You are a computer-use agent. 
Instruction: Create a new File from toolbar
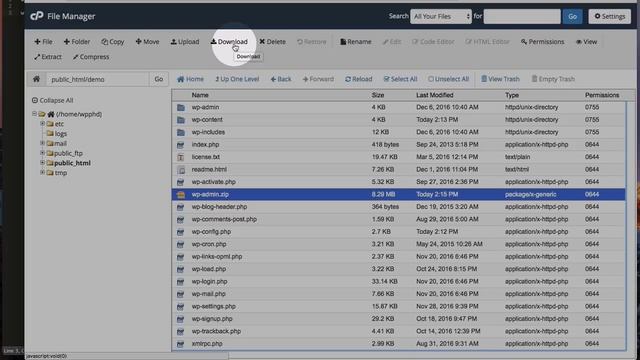(x=43, y=42)
